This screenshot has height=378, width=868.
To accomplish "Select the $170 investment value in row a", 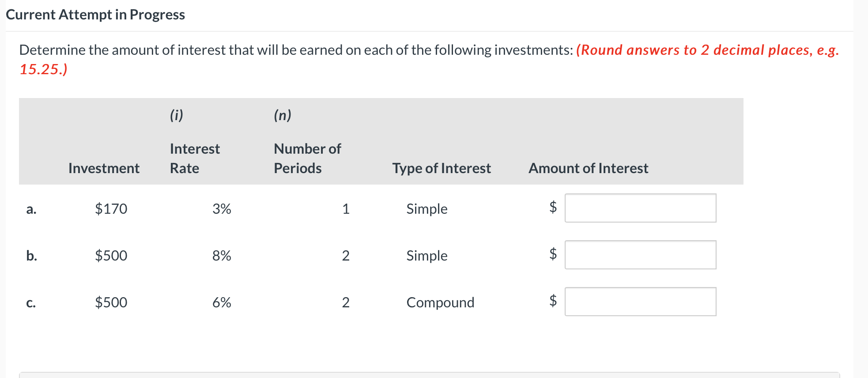I will [x=111, y=209].
